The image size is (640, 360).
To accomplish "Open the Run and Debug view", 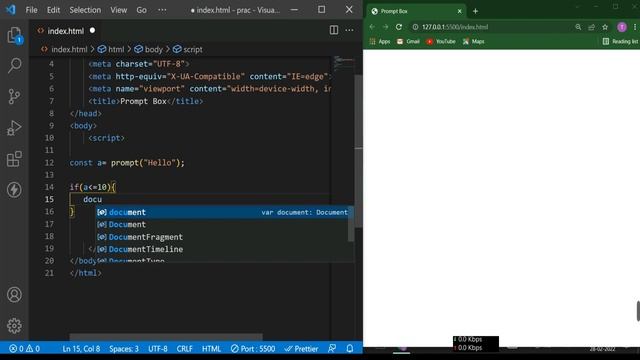I will (x=14, y=128).
